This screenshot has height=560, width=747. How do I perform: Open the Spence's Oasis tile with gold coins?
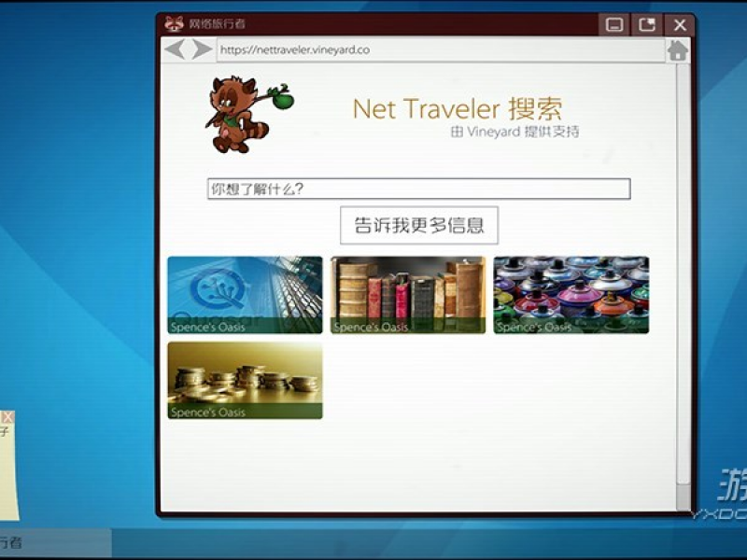[245, 381]
